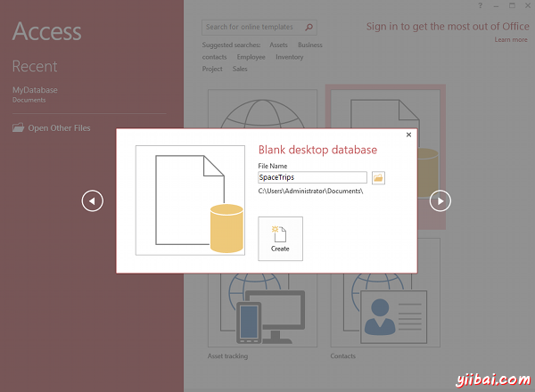Go to the next template with right arrow

[x=440, y=201]
